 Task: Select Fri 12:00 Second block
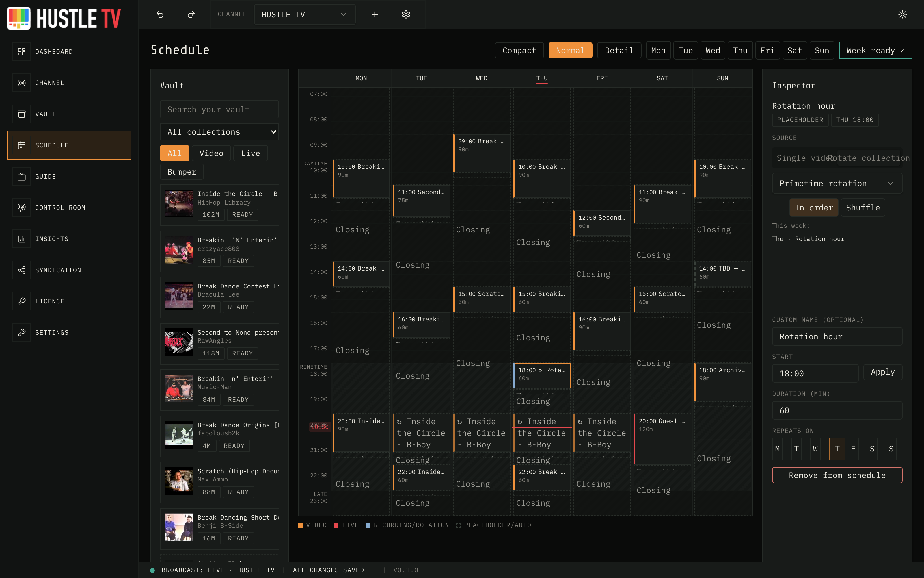[x=602, y=223]
